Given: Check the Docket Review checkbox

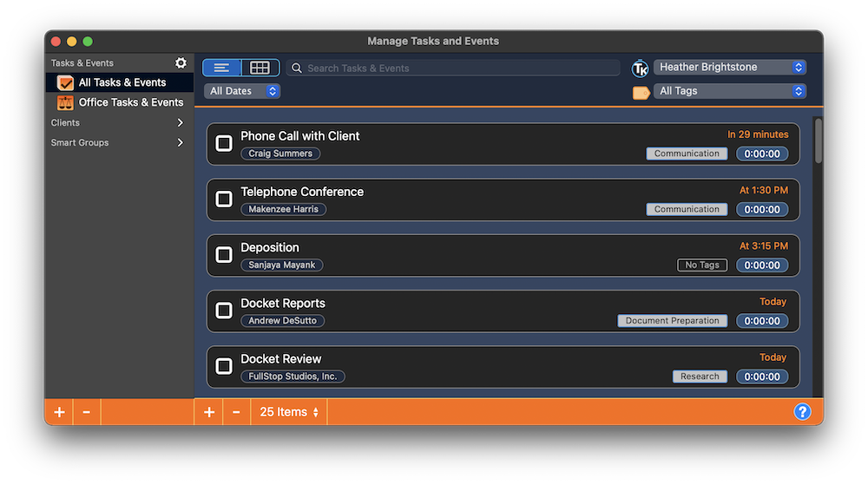Looking at the screenshot, I should pyautogui.click(x=224, y=366).
